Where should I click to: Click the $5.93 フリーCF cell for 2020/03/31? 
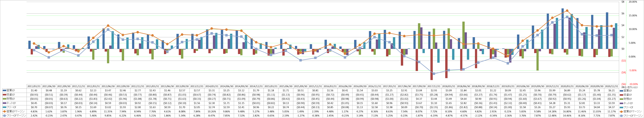coord(568,107)
